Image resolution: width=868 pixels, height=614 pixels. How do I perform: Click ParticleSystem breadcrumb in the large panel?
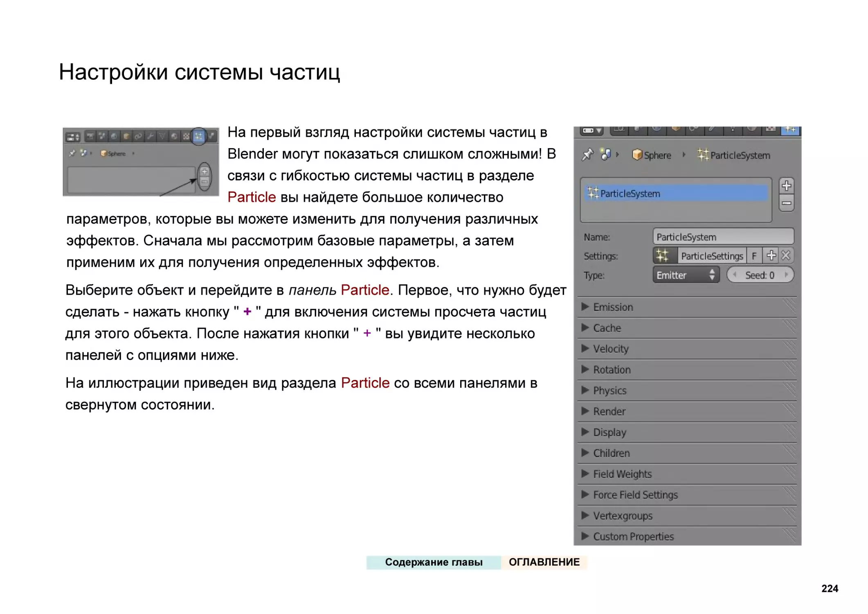[734, 155]
